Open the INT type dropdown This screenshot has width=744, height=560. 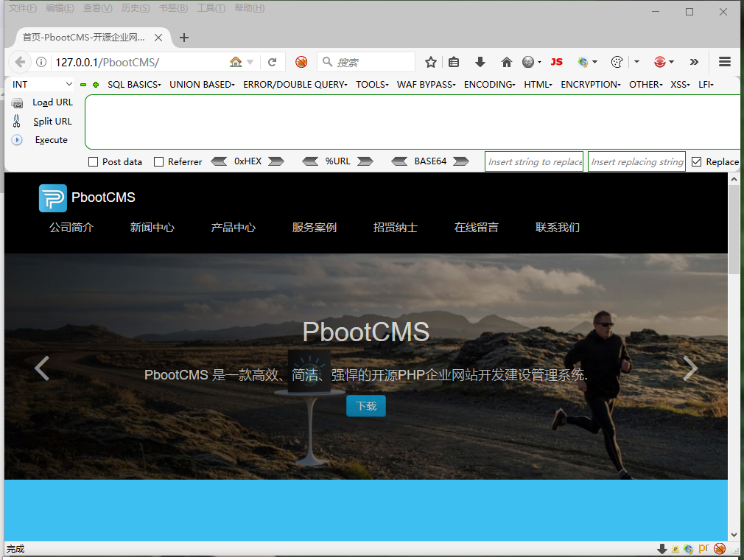42,85
